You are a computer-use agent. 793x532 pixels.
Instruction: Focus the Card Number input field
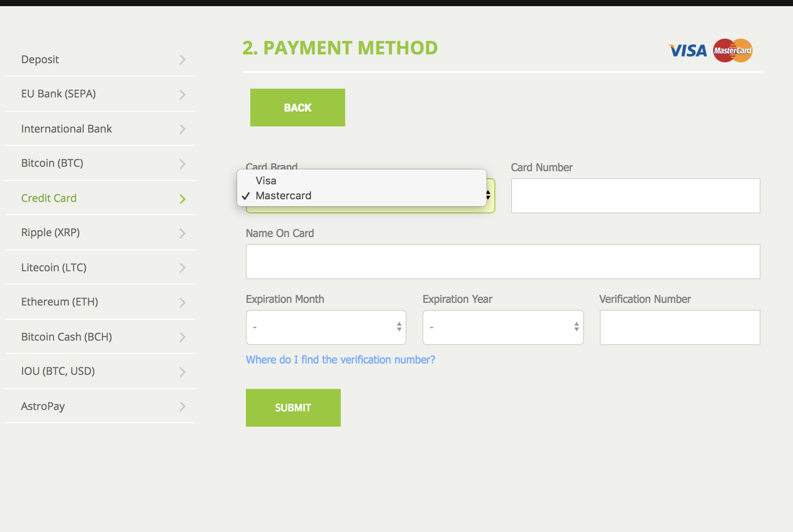(x=636, y=196)
